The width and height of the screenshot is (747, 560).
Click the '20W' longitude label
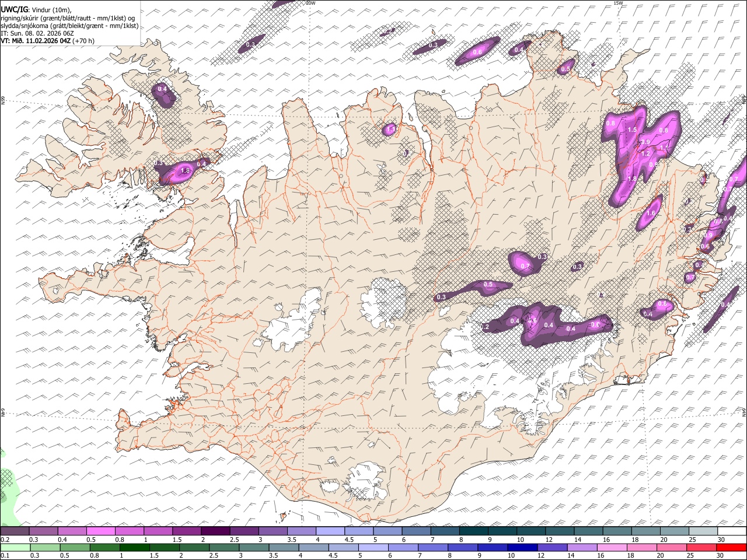pos(310,3)
